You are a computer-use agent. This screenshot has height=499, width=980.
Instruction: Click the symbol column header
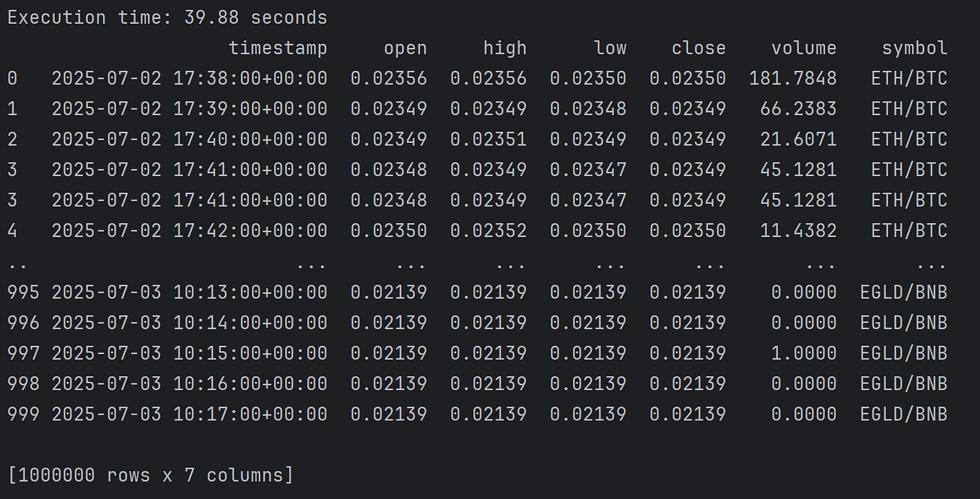click(914, 48)
